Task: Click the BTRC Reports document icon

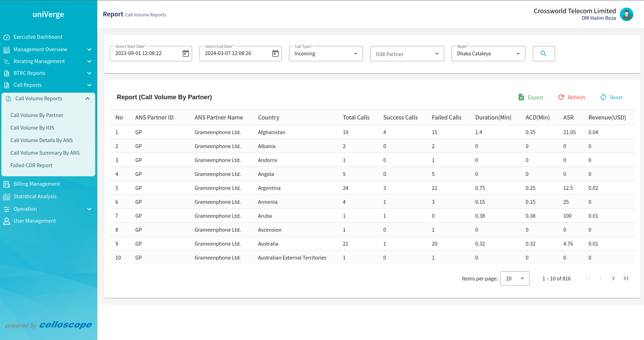Action: 7,74
